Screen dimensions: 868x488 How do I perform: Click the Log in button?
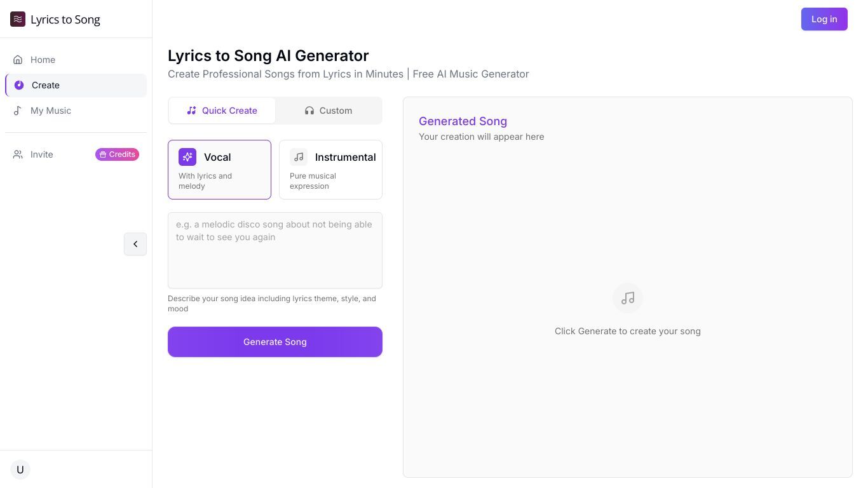(x=824, y=19)
